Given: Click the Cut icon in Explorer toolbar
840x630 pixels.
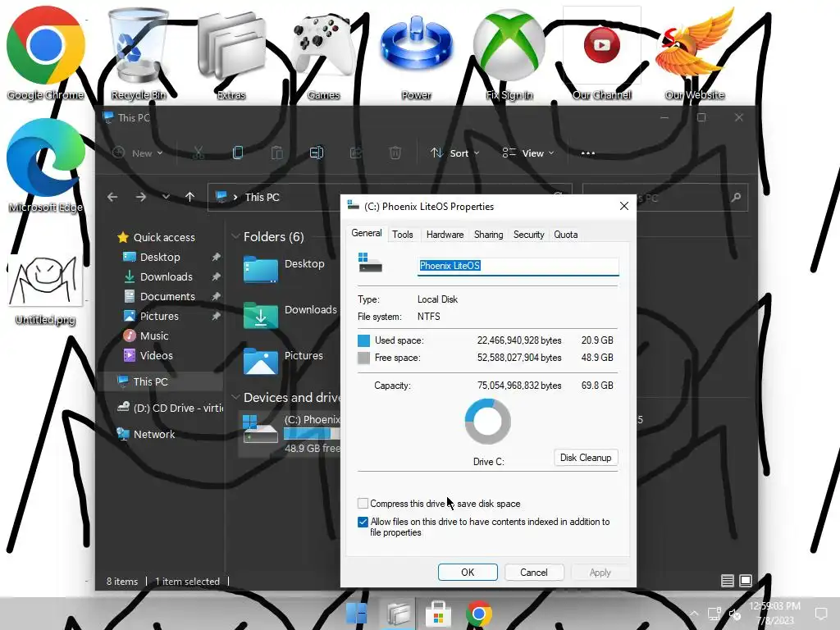Looking at the screenshot, I should click(199, 153).
